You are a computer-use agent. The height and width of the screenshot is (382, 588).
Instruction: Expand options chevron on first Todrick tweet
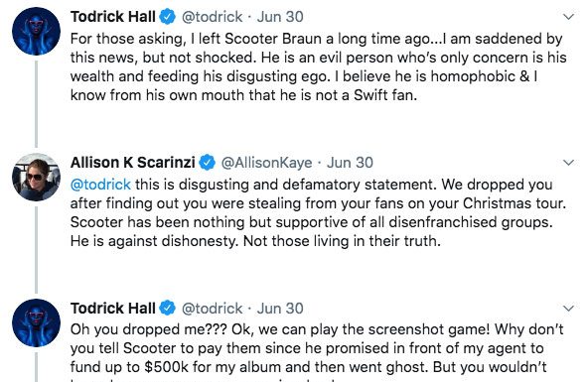coord(569,17)
